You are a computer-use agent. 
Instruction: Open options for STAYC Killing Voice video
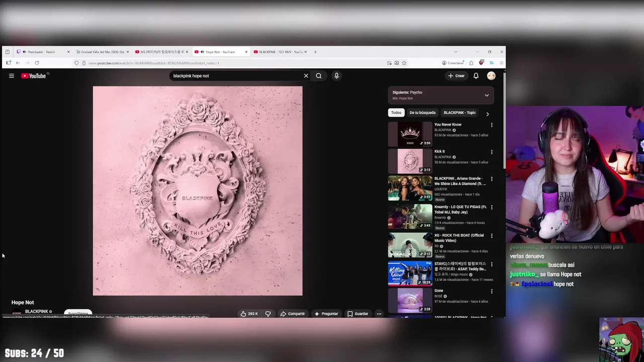click(x=492, y=264)
